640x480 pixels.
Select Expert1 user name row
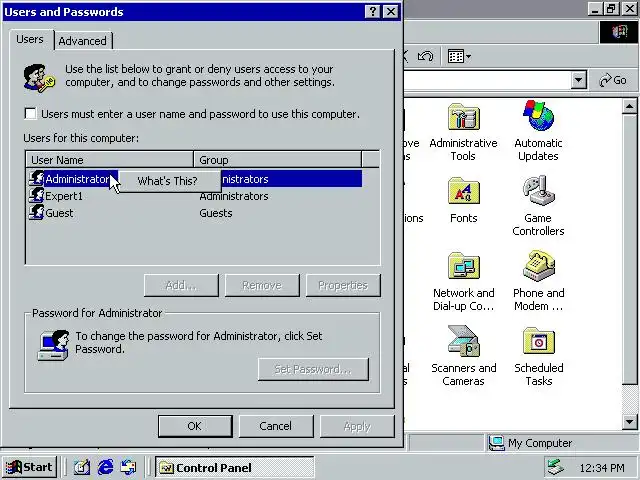coord(64,196)
